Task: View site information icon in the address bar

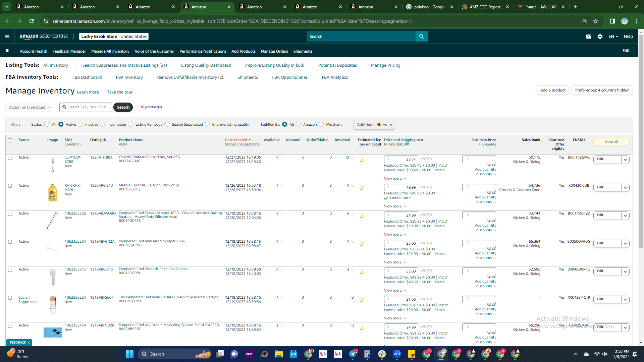Action: coord(46,21)
